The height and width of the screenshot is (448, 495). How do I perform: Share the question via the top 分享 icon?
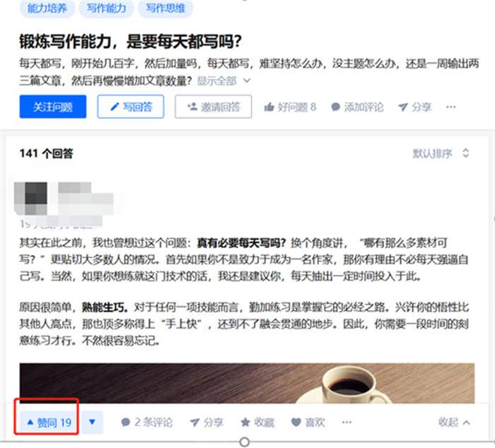pyautogui.click(x=403, y=107)
